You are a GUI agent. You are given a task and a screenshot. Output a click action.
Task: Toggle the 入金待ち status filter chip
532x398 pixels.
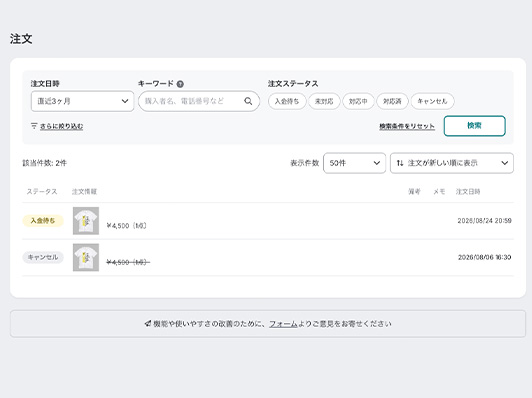287,101
